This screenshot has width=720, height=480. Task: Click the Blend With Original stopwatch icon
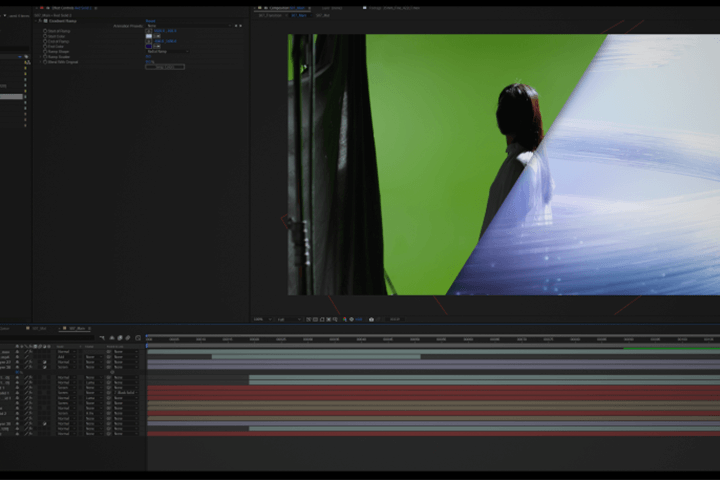coord(46,61)
